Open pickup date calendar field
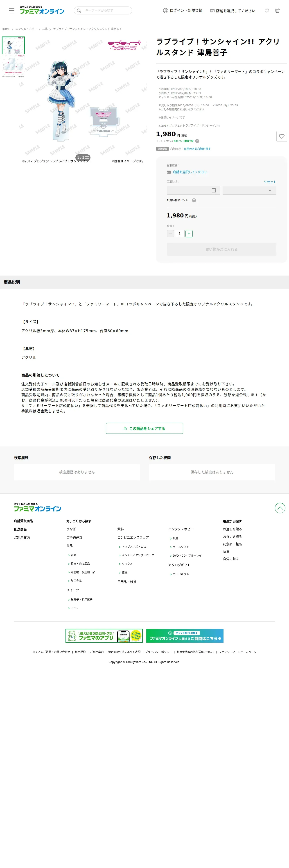 pos(193,190)
